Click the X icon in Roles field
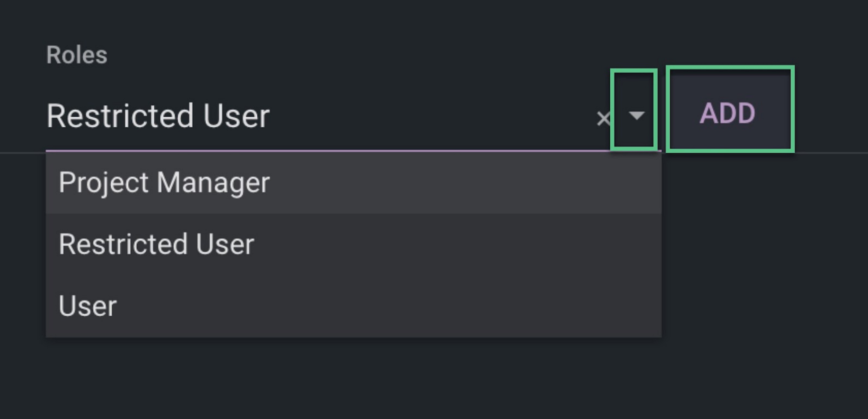 coord(603,119)
